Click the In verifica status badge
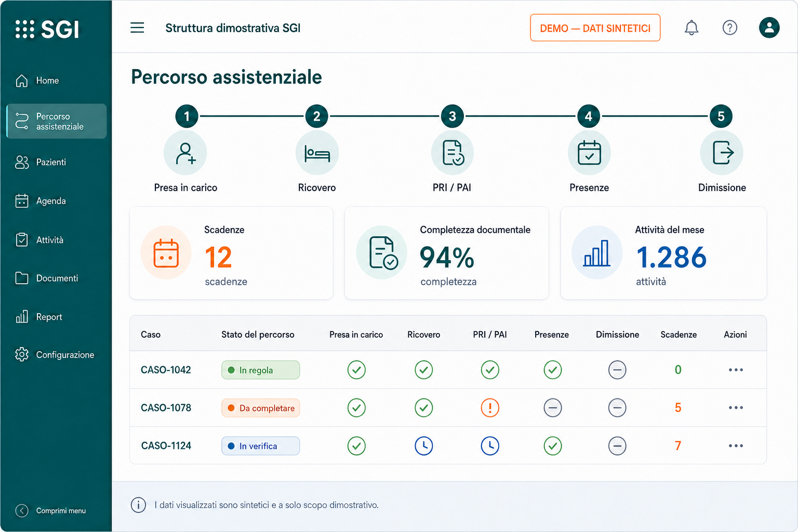 pos(260,446)
